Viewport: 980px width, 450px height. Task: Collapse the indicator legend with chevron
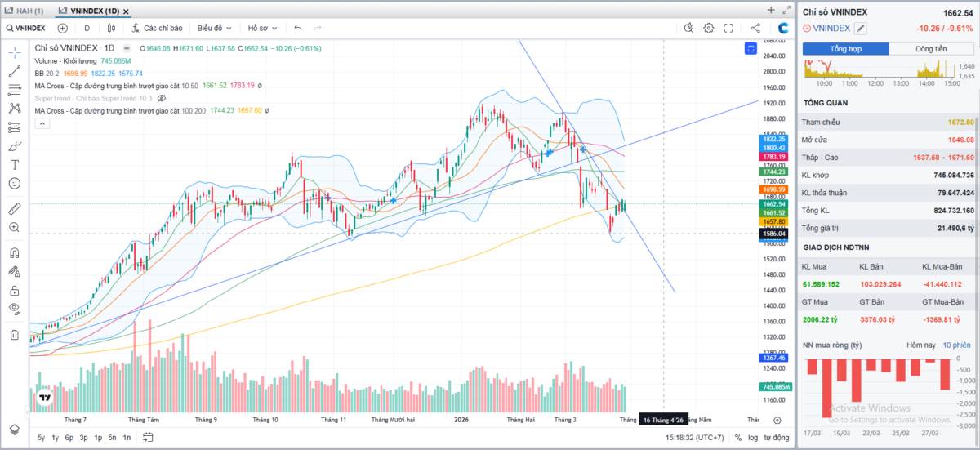(x=41, y=124)
